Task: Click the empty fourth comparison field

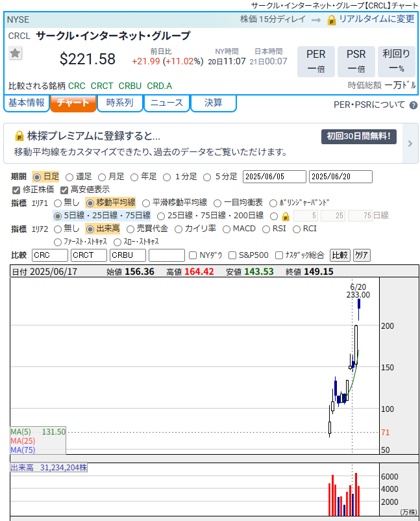Action: pyautogui.click(x=167, y=255)
